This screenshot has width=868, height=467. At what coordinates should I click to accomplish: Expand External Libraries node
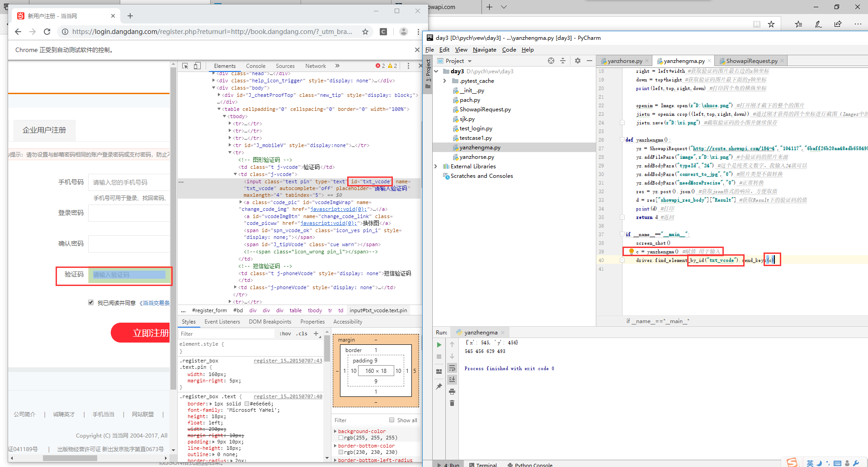click(436, 166)
